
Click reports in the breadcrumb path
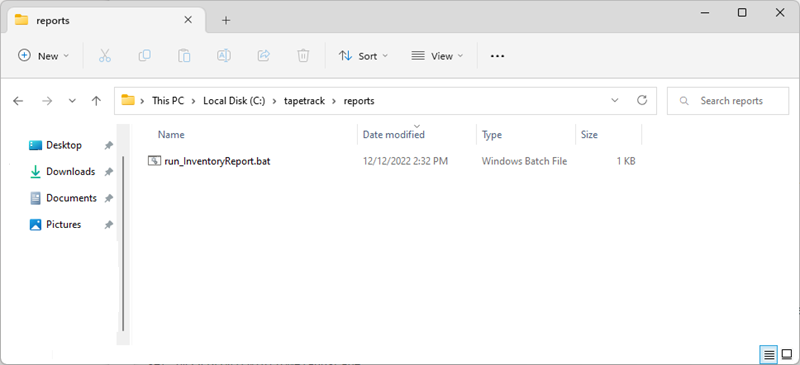coord(359,101)
